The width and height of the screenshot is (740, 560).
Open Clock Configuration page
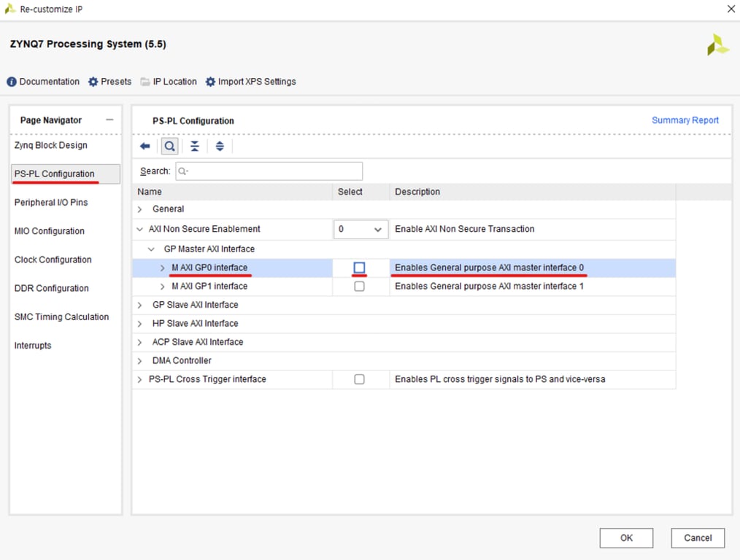[x=53, y=260]
